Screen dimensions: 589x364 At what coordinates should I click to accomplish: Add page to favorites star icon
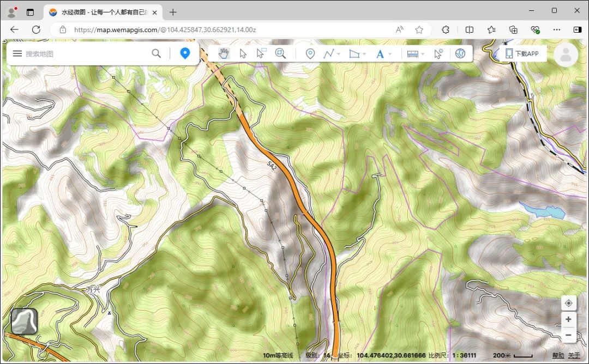[419, 29]
